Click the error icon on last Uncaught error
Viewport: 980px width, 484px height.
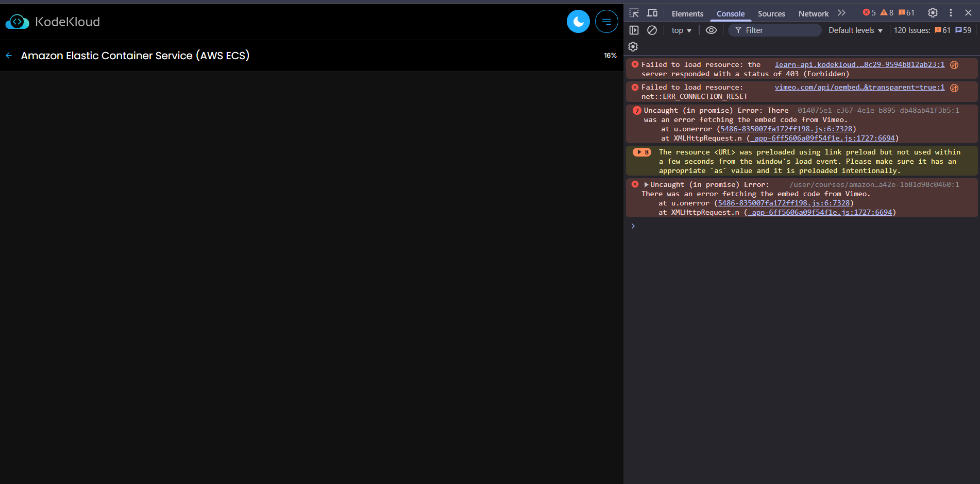point(635,184)
